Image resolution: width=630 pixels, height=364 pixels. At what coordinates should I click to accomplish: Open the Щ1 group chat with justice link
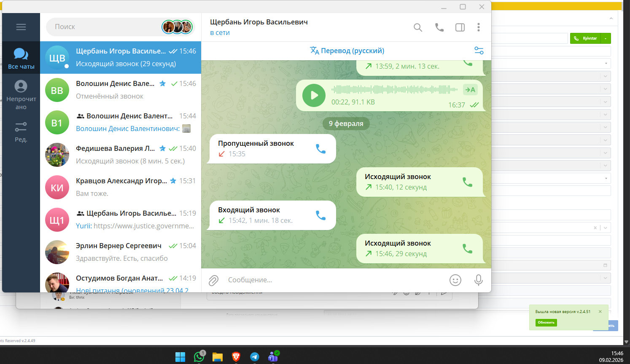click(x=121, y=219)
